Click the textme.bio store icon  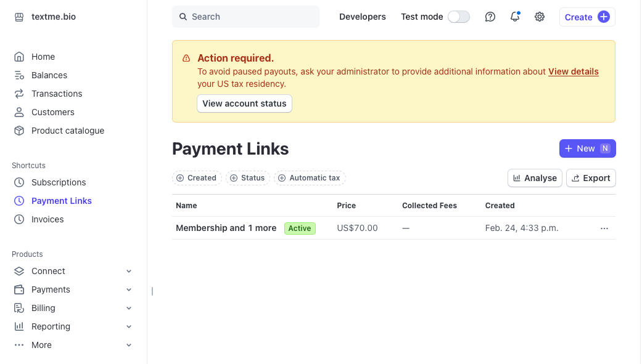19,17
